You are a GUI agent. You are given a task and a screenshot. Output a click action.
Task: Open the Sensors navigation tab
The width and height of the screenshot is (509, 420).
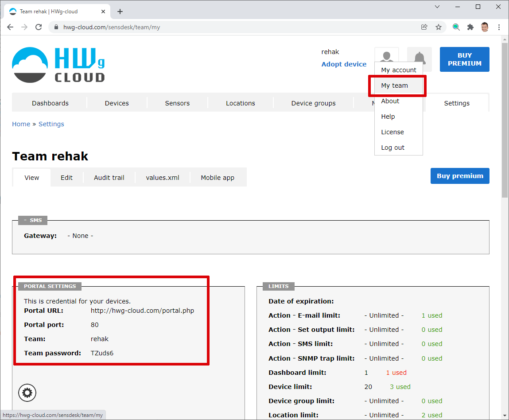(177, 103)
